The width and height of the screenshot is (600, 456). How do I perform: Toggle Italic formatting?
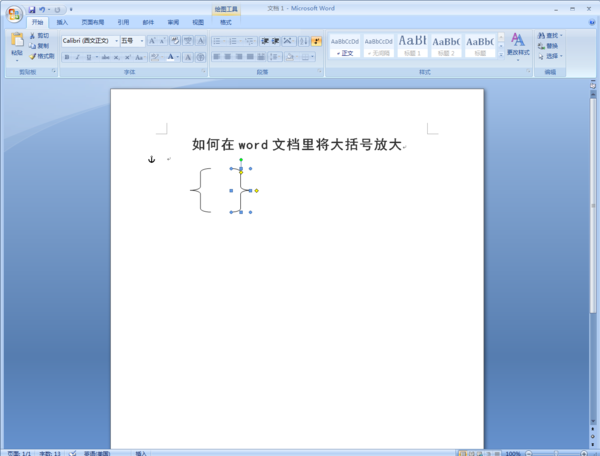point(78,57)
